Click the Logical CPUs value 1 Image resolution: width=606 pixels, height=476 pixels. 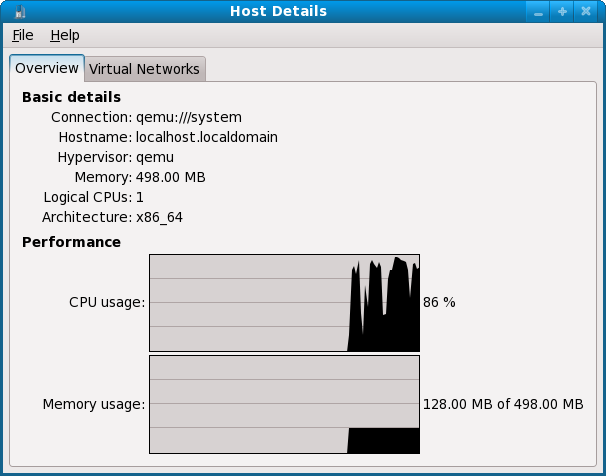coord(140,197)
